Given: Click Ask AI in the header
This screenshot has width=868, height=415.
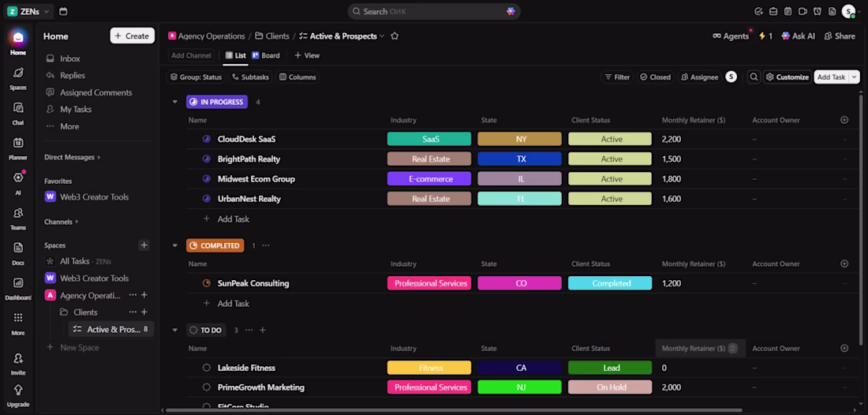Looking at the screenshot, I should click(799, 36).
